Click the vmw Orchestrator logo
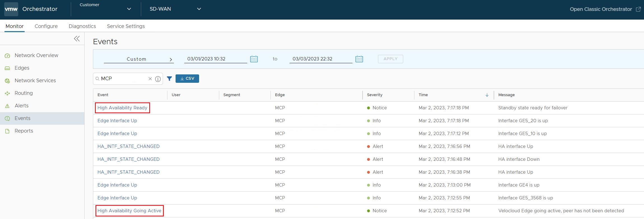The width and height of the screenshot is (644, 219). click(11, 9)
